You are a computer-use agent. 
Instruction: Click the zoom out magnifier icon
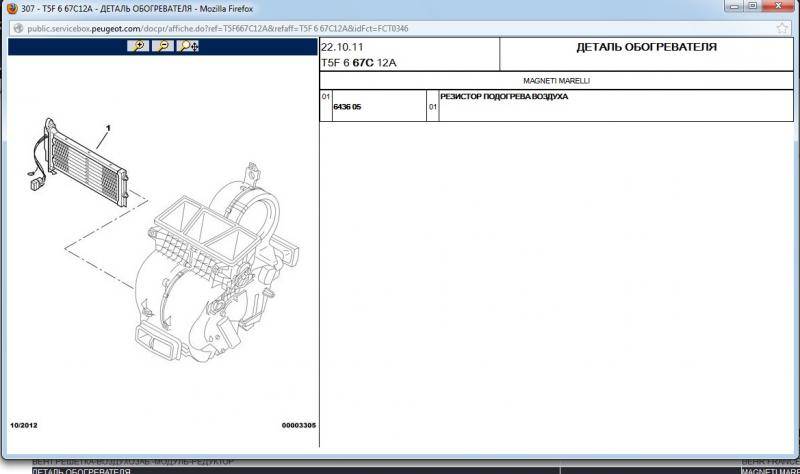click(x=162, y=46)
